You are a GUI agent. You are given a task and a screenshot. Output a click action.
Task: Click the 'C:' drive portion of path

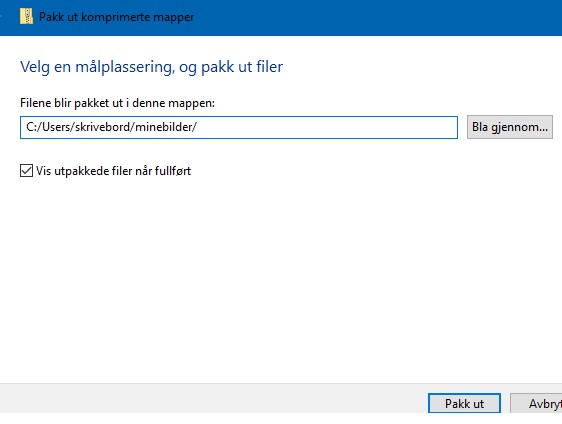click(x=31, y=127)
